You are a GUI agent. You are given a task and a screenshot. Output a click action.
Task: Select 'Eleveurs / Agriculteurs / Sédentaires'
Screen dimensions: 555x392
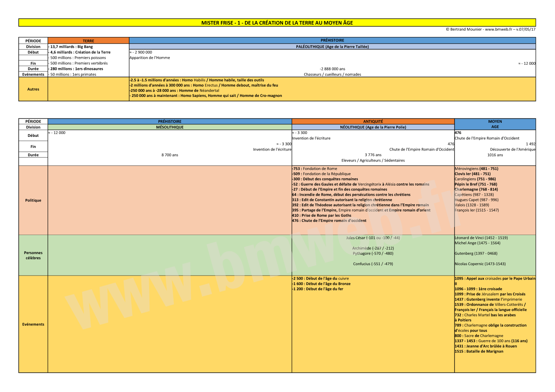[x=373, y=160]
